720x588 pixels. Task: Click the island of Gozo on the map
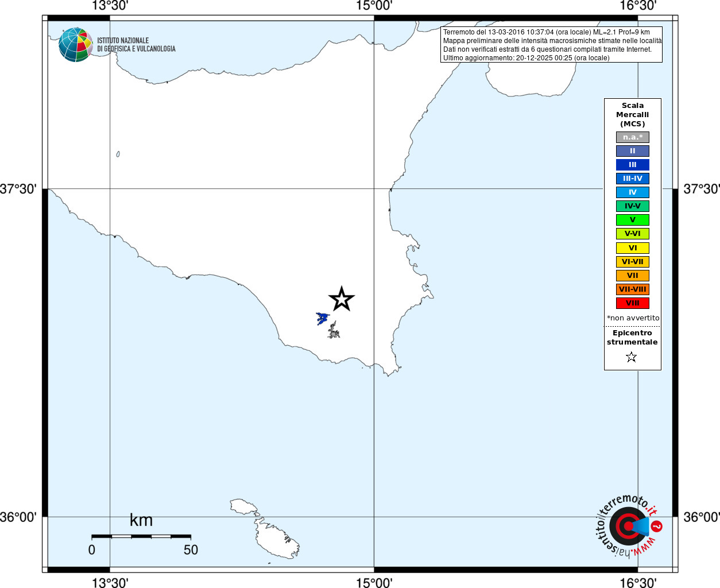click(x=244, y=506)
